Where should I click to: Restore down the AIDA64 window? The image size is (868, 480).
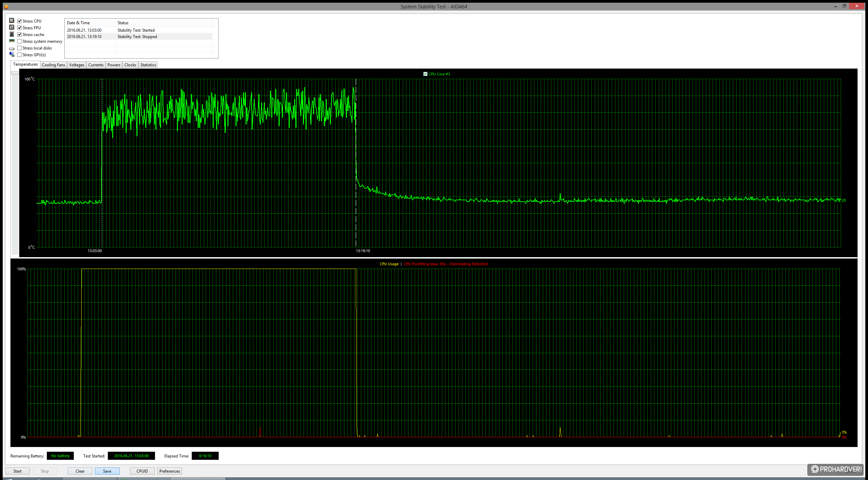click(x=844, y=6)
